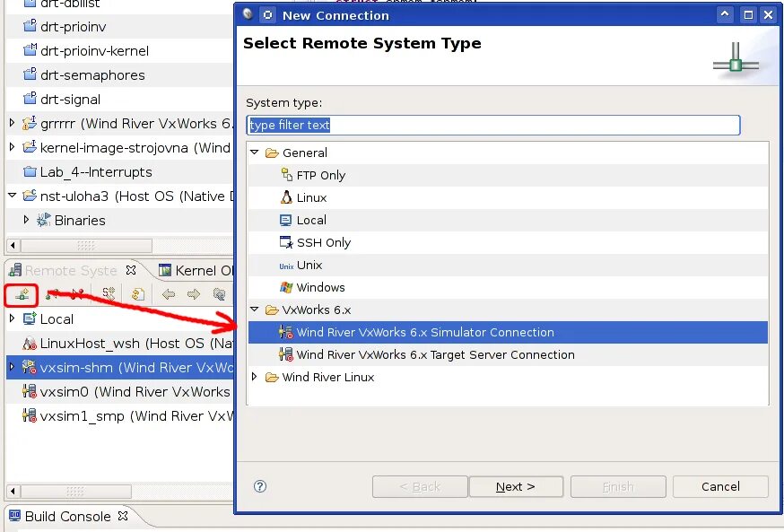Select the nst-uloha3 project row
The image size is (784, 532).
(120, 196)
